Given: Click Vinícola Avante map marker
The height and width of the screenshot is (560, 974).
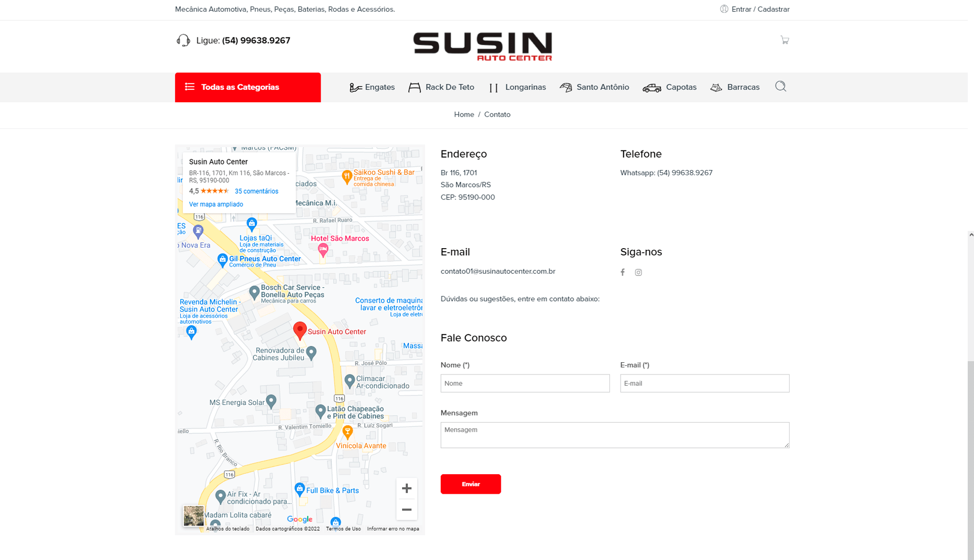Looking at the screenshot, I should click(347, 433).
